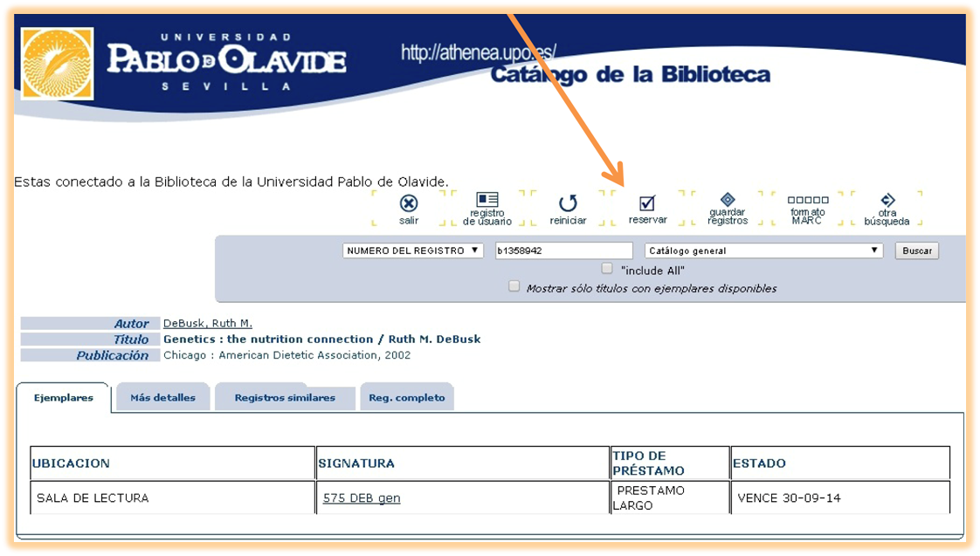Screen dimensions: 980x556
Task: Click the ESTADO column header
Action: 840,463
